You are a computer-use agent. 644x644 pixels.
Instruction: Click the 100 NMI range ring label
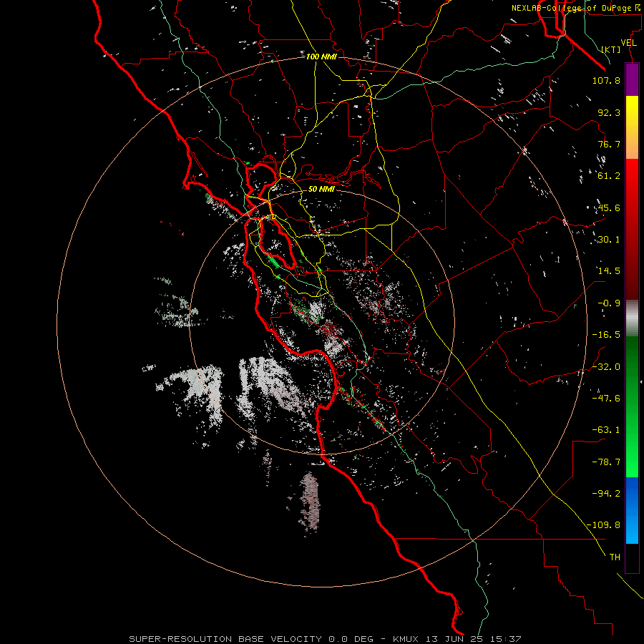[x=321, y=57]
